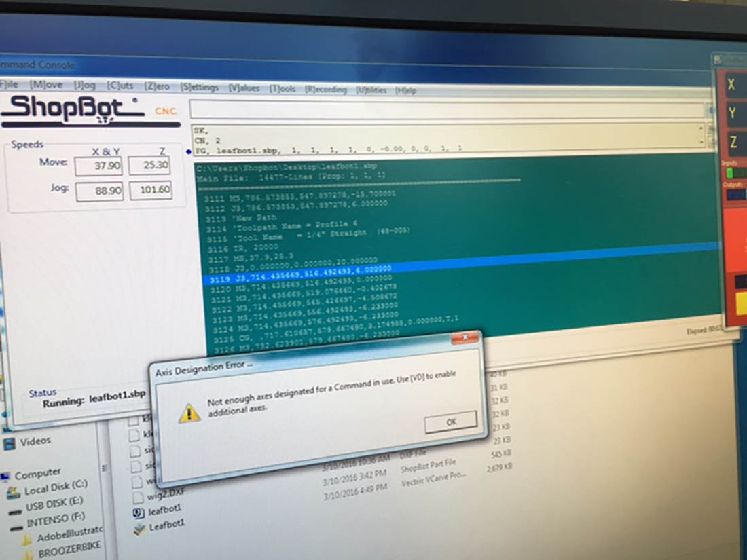Click the X & Y Move speed field

tap(98, 166)
